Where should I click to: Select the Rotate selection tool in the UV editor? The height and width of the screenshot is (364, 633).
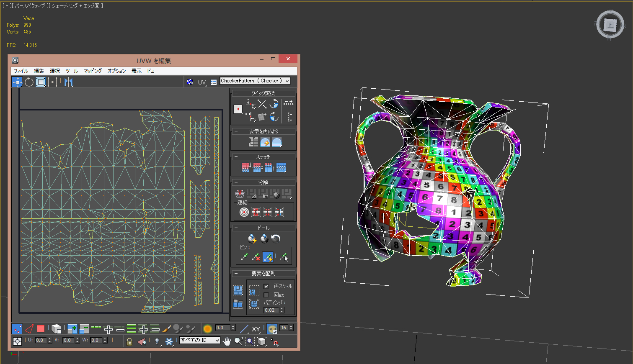[x=29, y=82]
